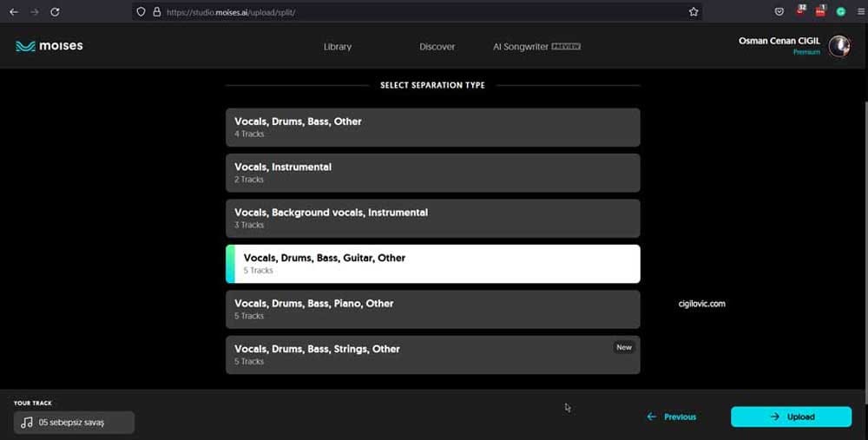Click the Moises logo
This screenshot has height=440, width=868.
[49, 46]
